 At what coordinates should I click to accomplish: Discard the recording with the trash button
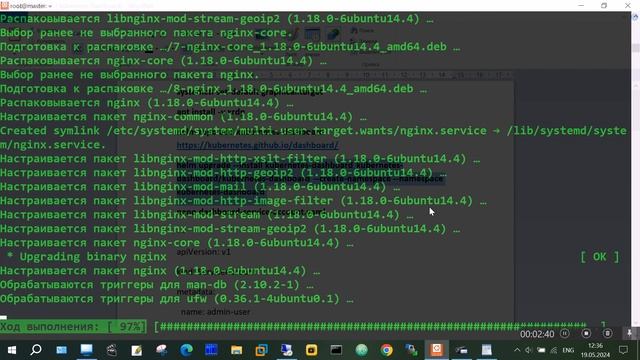click(607, 333)
